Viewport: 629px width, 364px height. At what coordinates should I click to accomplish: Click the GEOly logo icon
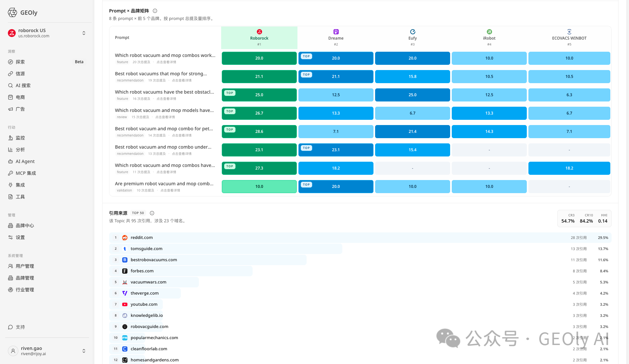(12, 12)
